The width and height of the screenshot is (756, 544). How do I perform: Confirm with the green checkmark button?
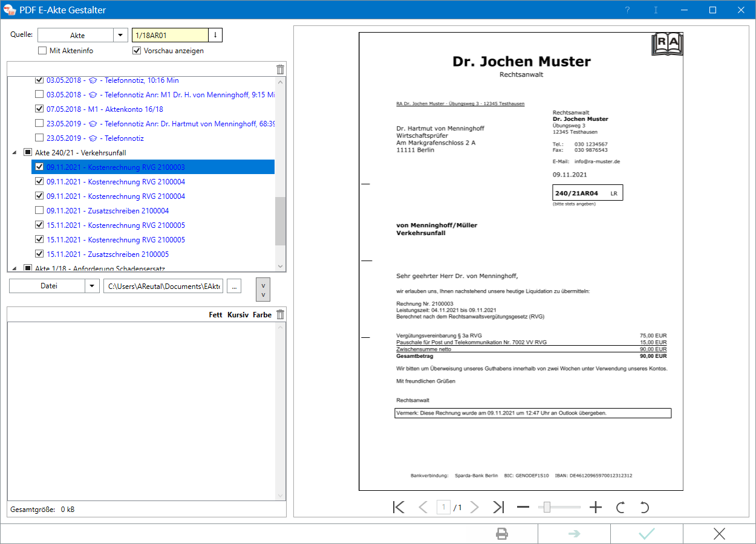click(647, 534)
